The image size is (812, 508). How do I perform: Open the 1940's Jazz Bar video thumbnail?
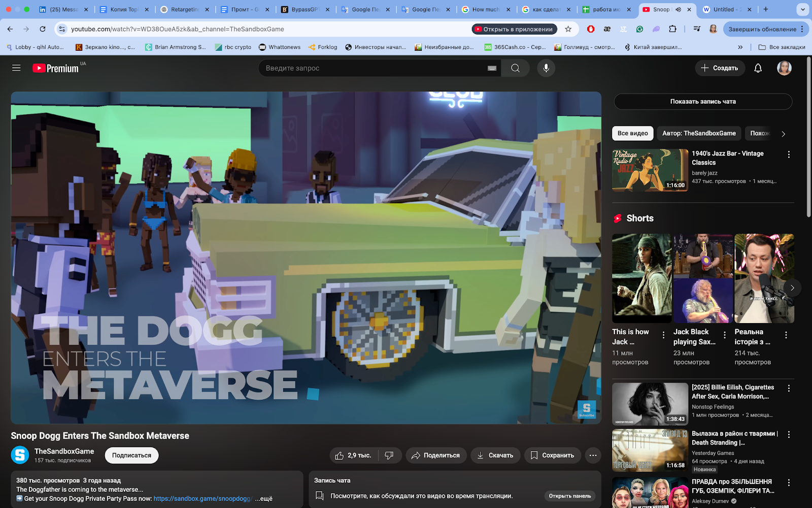(650, 170)
